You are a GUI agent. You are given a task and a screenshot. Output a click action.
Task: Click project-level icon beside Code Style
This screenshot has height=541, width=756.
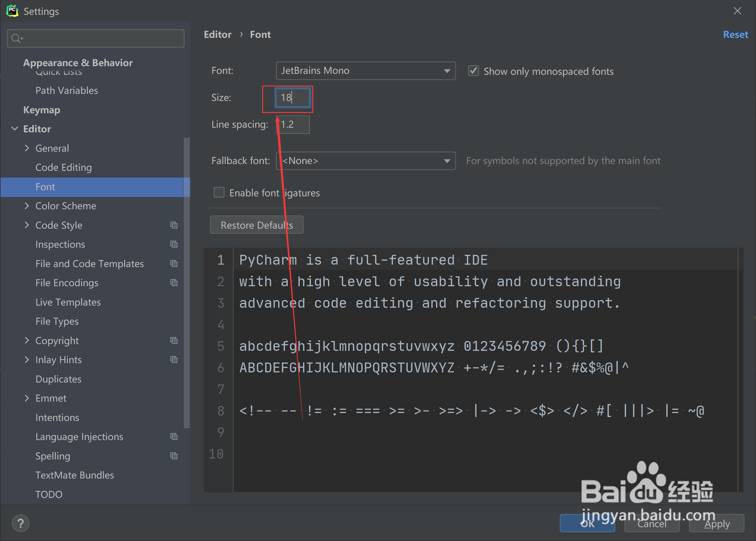click(174, 225)
